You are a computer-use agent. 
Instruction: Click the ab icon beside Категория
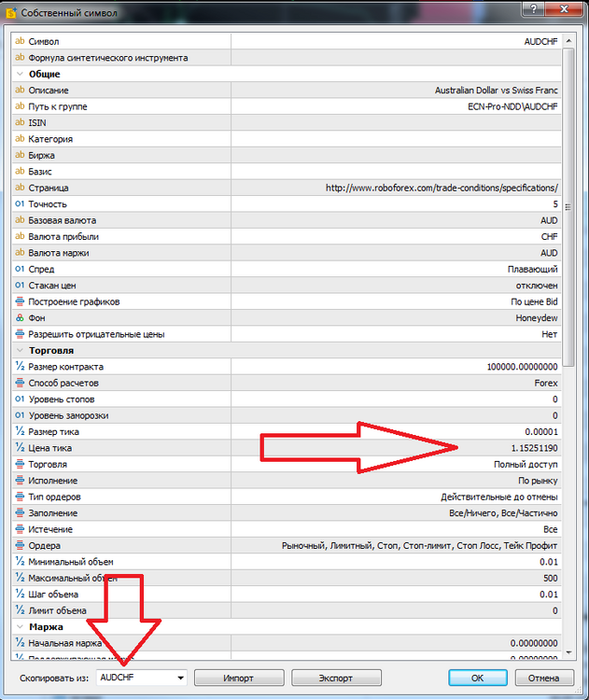(x=20, y=138)
